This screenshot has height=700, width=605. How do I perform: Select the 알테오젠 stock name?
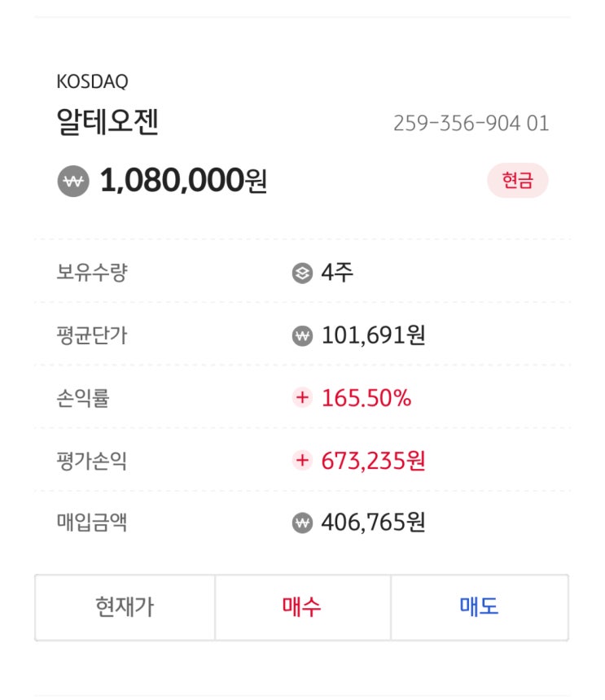tap(107, 122)
